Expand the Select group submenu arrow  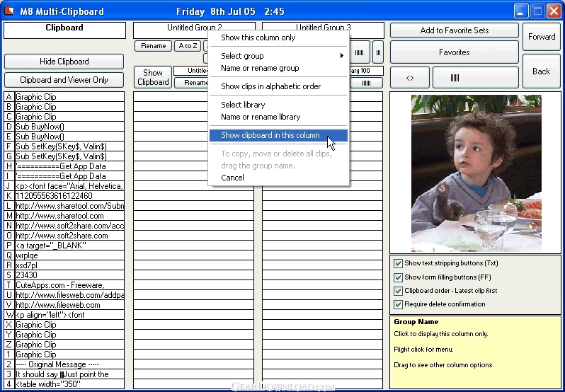tap(341, 56)
